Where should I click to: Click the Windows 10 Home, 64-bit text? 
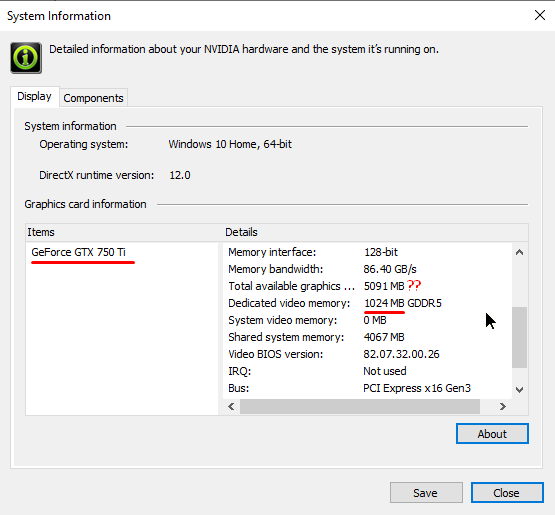[x=230, y=144]
